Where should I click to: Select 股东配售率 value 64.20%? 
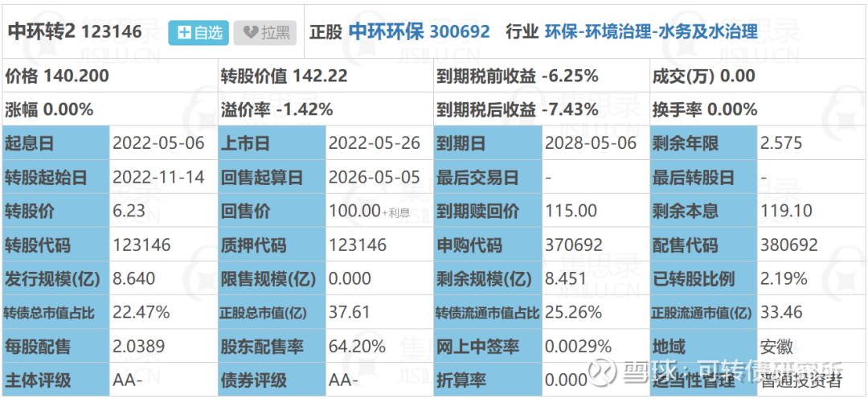coord(357,347)
